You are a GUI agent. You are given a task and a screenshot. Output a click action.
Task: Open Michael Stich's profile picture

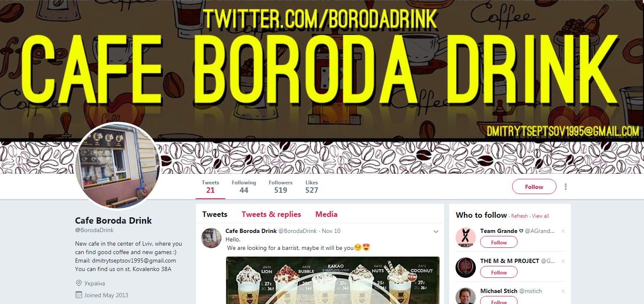click(466, 296)
